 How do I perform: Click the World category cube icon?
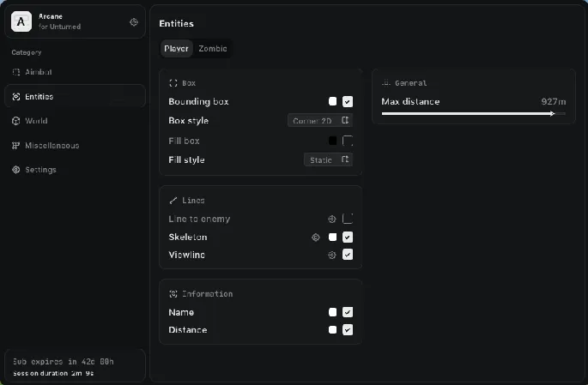15,121
